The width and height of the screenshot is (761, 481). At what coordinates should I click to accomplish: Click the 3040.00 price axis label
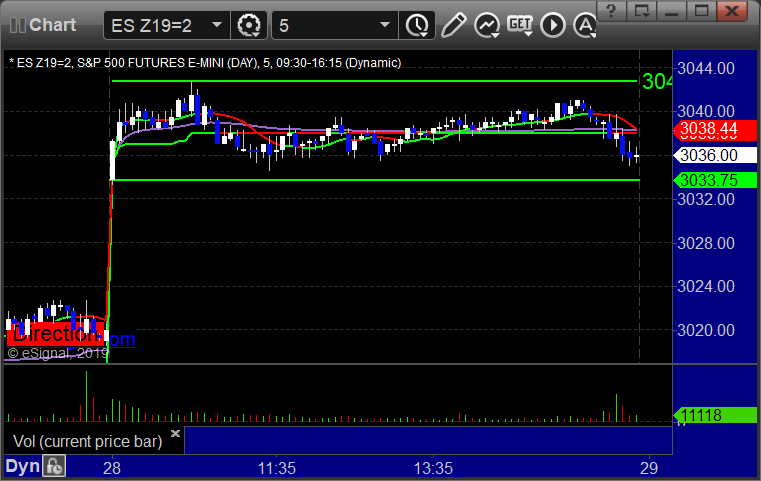tap(706, 112)
